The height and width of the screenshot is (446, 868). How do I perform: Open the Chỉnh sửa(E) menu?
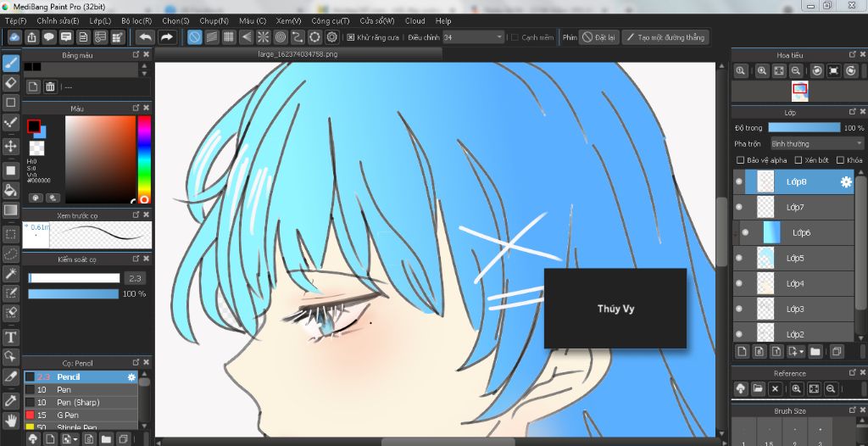pyautogui.click(x=58, y=21)
